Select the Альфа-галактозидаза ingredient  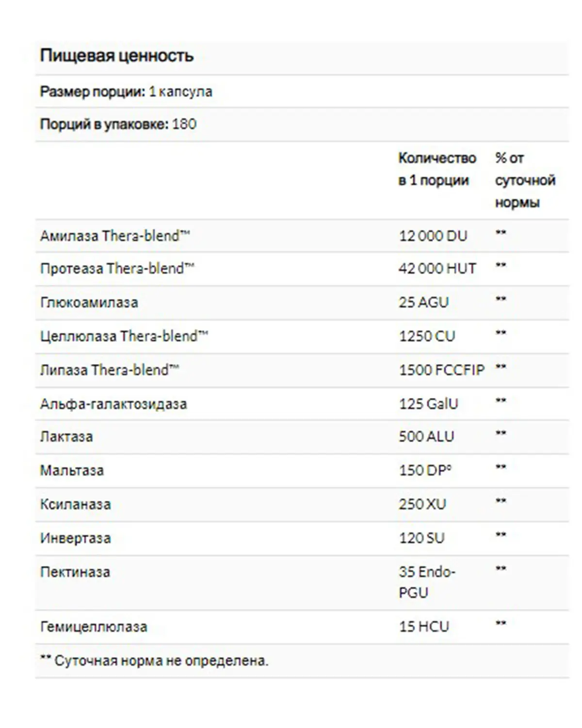tap(113, 404)
